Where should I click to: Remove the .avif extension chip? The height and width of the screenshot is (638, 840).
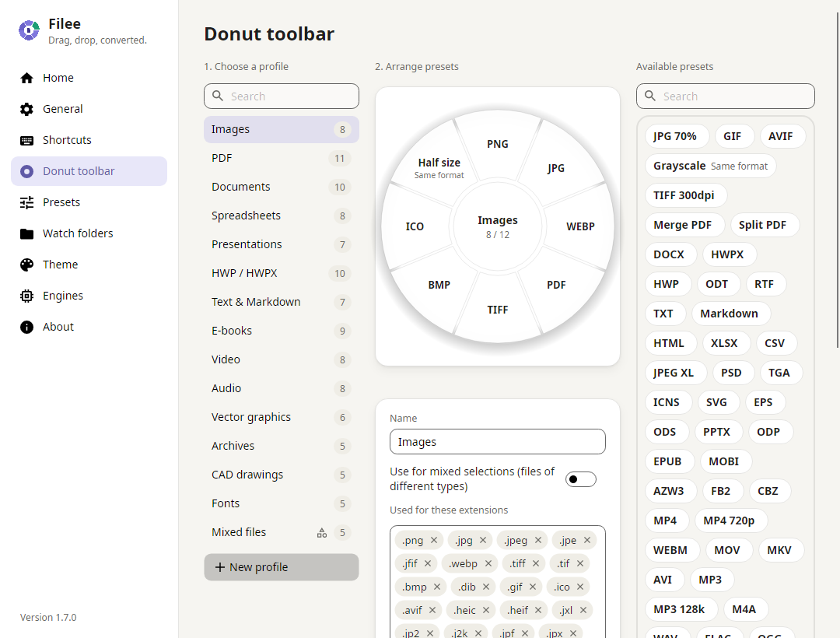click(432, 610)
